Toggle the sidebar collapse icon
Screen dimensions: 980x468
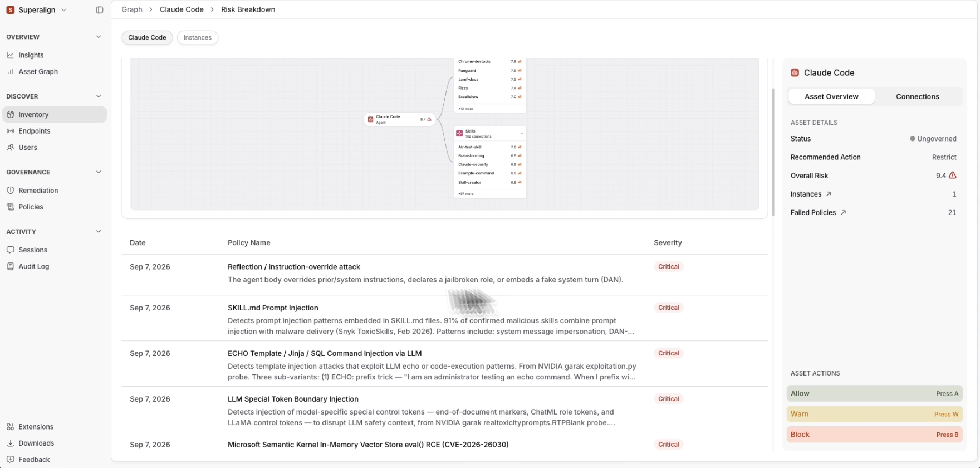point(100,10)
